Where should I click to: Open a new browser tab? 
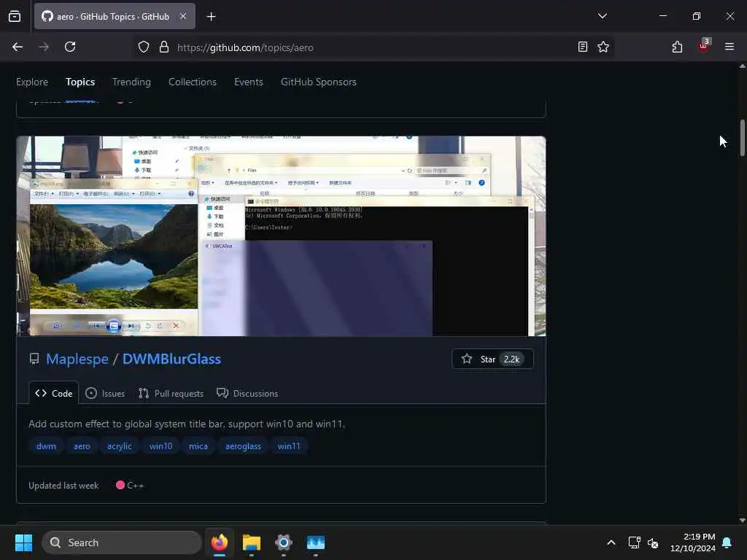pos(211,17)
